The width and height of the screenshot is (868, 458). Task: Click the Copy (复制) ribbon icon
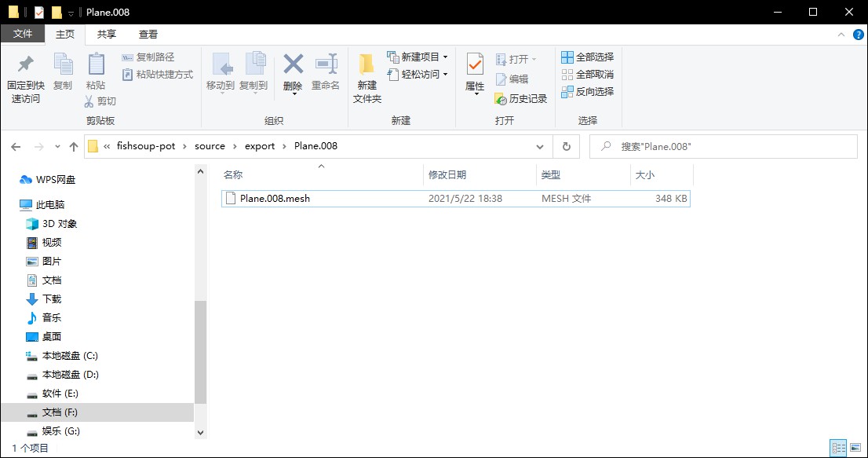(x=63, y=64)
